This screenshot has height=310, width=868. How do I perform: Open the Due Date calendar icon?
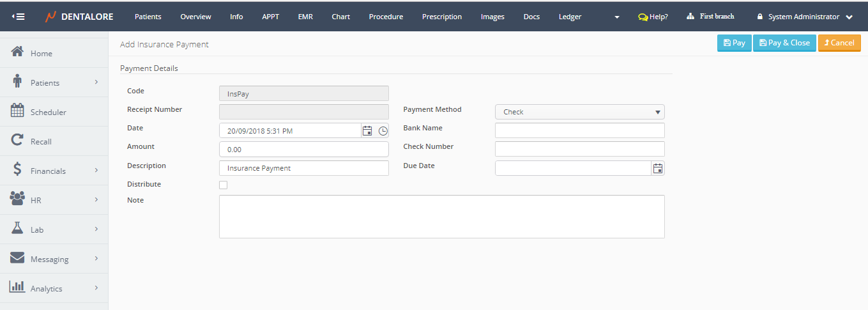click(x=658, y=169)
